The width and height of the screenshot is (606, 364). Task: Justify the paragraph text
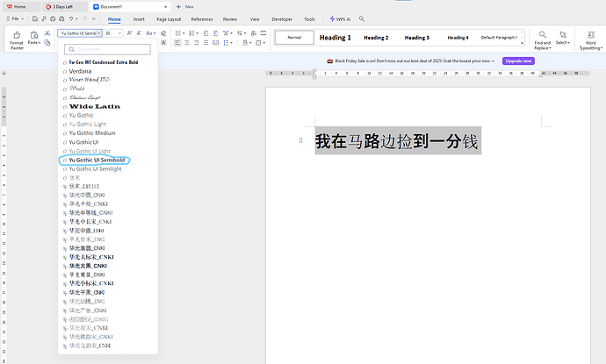pyautogui.click(x=206, y=42)
